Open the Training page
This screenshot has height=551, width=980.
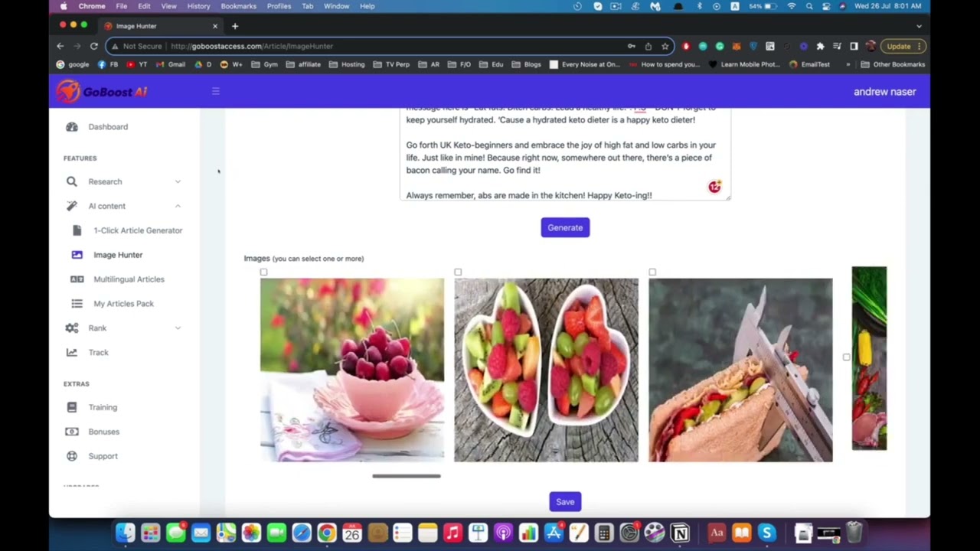pyautogui.click(x=103, y=408)
